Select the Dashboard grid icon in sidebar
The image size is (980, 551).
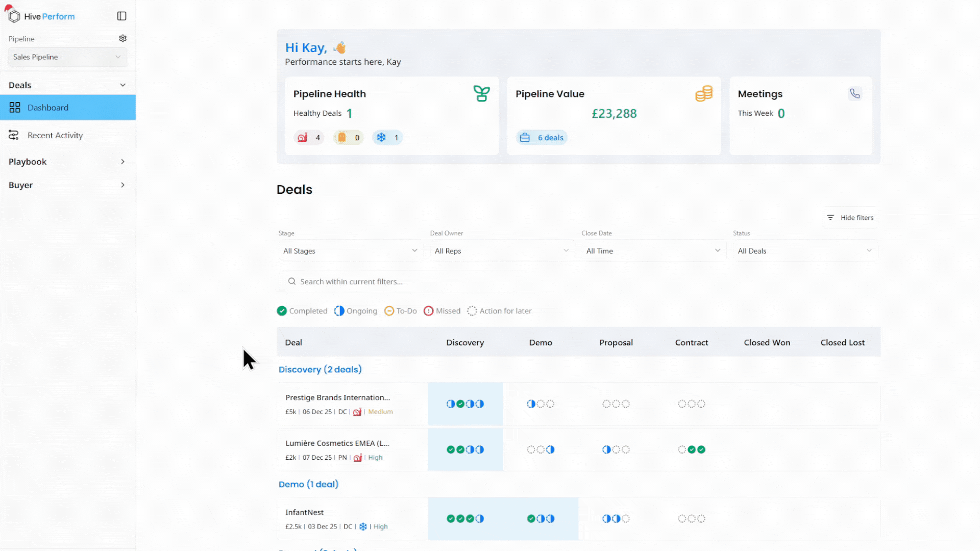14,107
